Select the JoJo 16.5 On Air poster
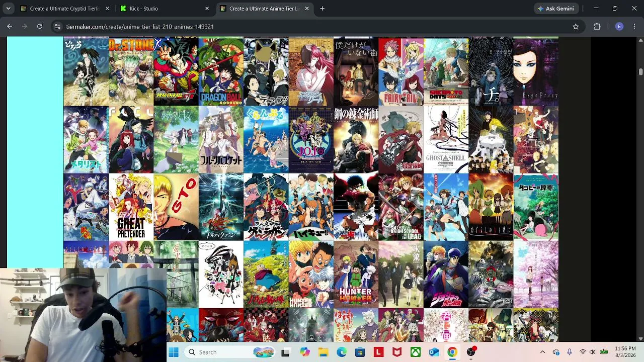The height and width of the screenshot is (362, 644). [x=311, y=139]
